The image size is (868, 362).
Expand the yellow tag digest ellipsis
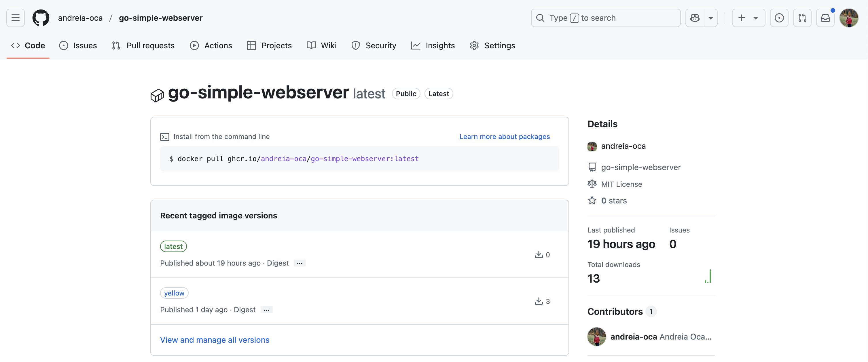point(266,310)
